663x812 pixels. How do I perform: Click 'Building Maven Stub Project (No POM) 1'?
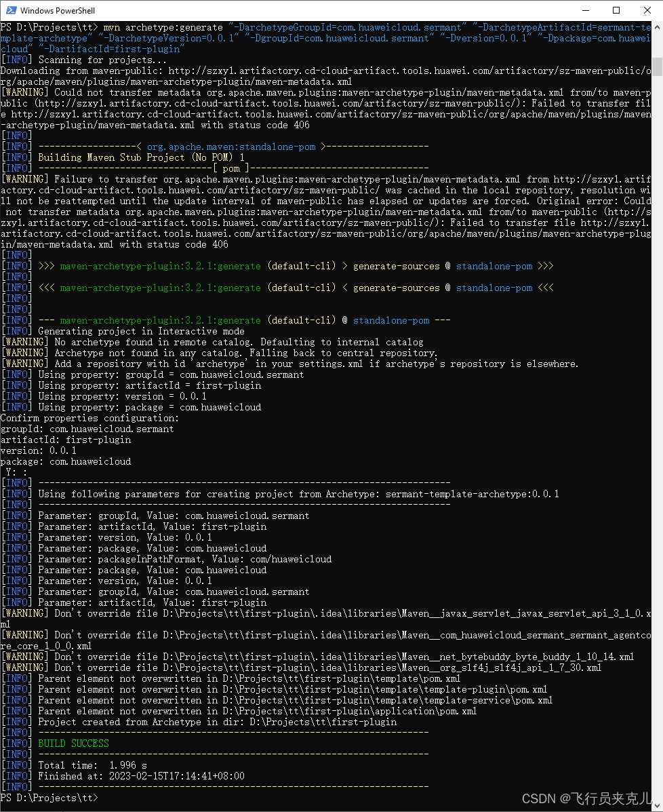[x=141, y=157]
